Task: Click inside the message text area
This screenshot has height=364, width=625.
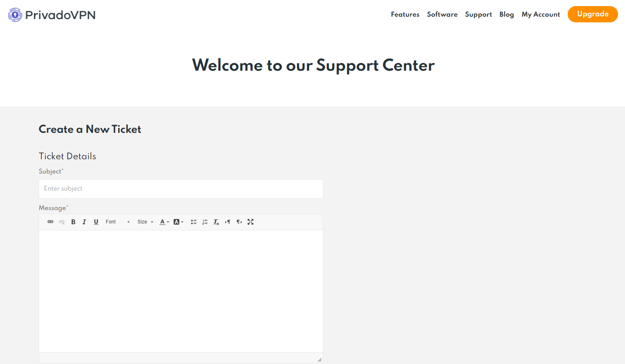Action: tap(181, 291)
